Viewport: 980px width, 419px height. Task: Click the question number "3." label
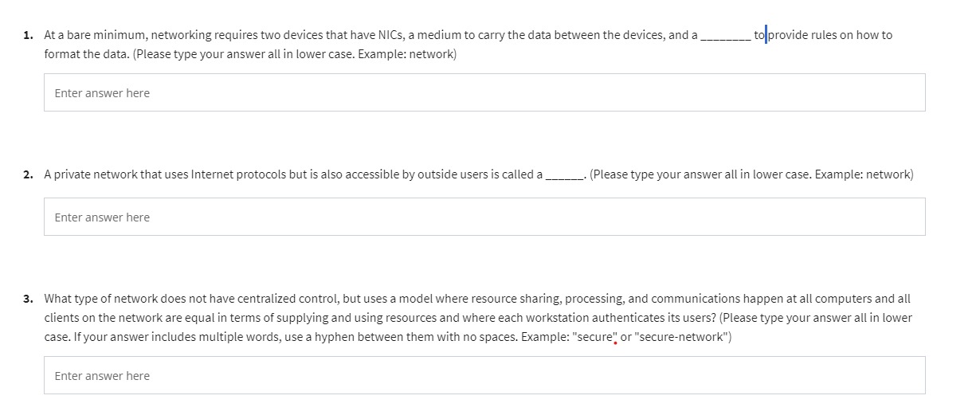click(29, 299)
